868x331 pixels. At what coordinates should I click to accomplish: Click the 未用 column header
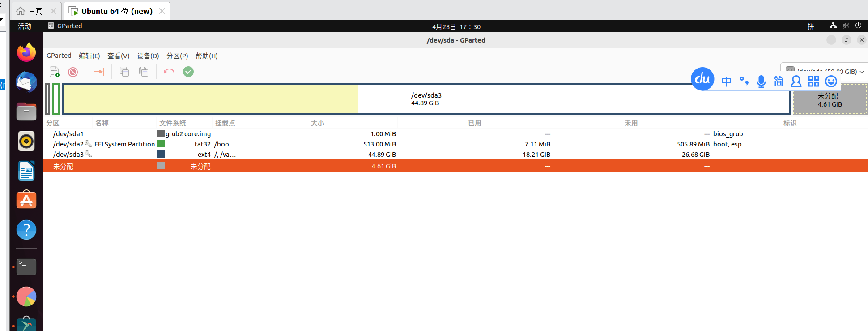click(631, 123)
